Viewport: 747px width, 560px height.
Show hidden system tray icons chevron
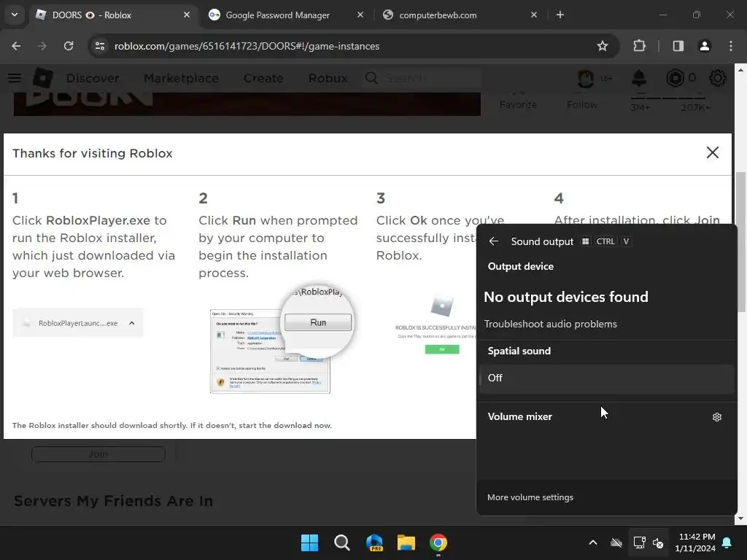point(593,542)
